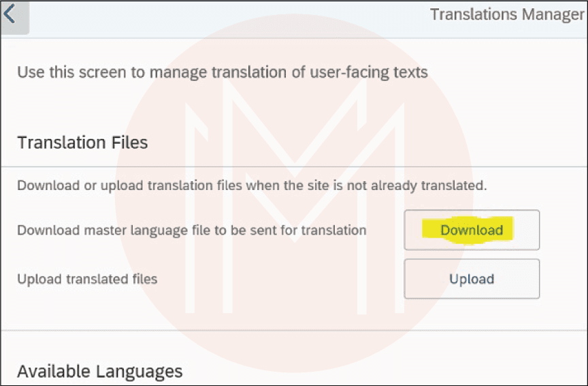Open the Available Languages section heading
This screenshot has height=386, width=588.
coord(99,371)
